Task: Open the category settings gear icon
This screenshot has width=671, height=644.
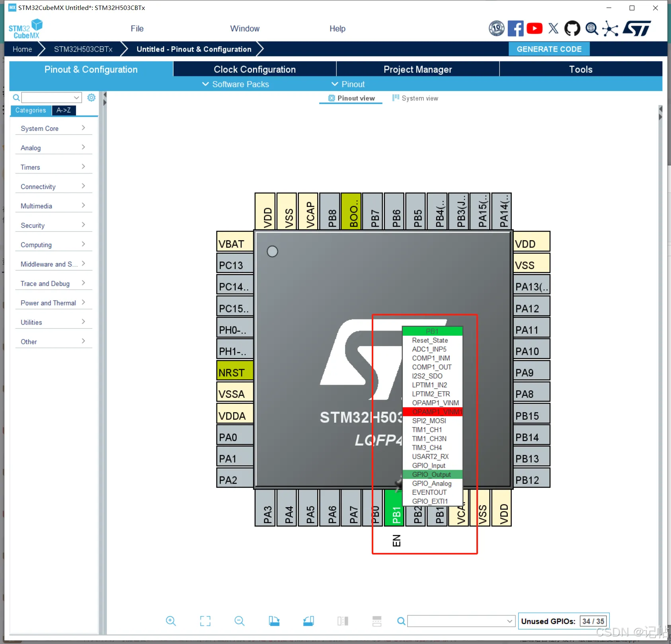Action: (91, 97)
